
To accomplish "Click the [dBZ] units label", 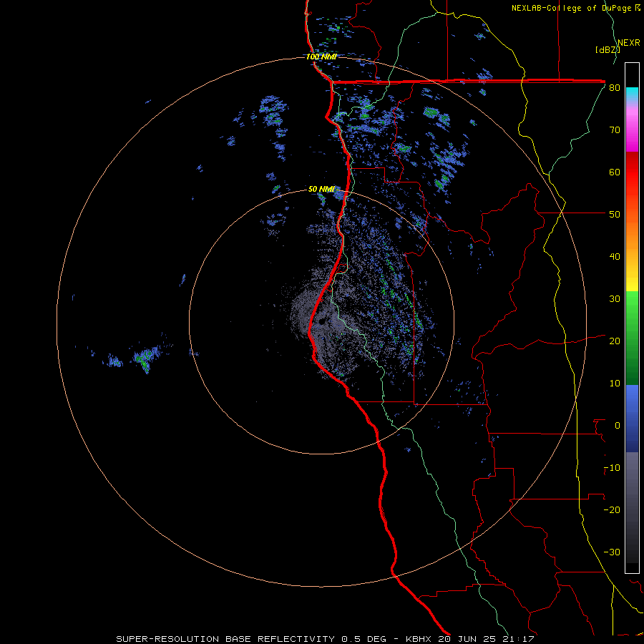I will click(608, 50).
